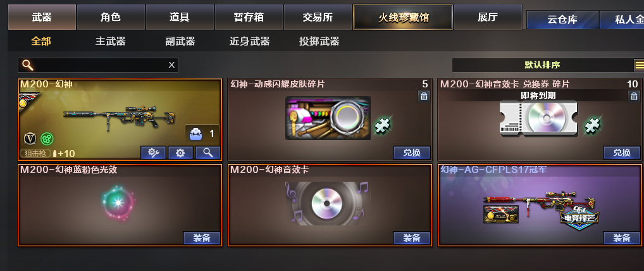This screenshot has width=644, height=271.
Task: Delete 幻神-动感闪耀皮肤碎片 with trash icon
Action: (x=424, y=97)
